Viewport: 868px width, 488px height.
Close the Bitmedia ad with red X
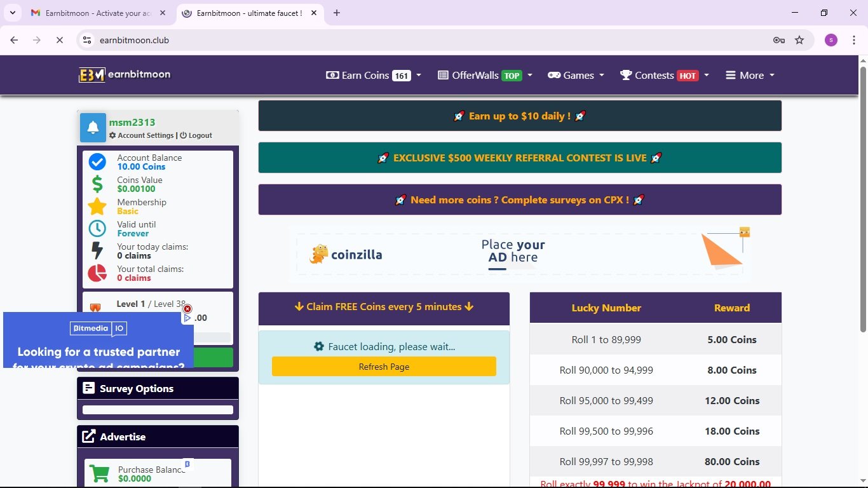187,309
